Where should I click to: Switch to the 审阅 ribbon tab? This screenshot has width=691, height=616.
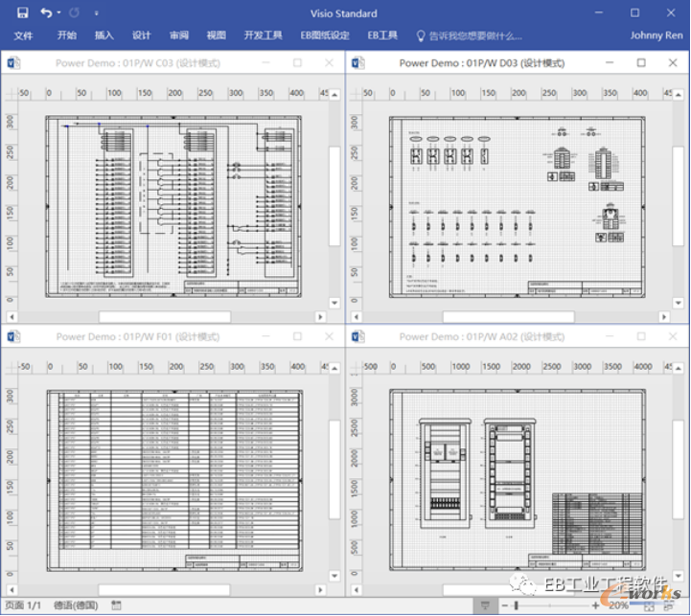pos(179,35)
